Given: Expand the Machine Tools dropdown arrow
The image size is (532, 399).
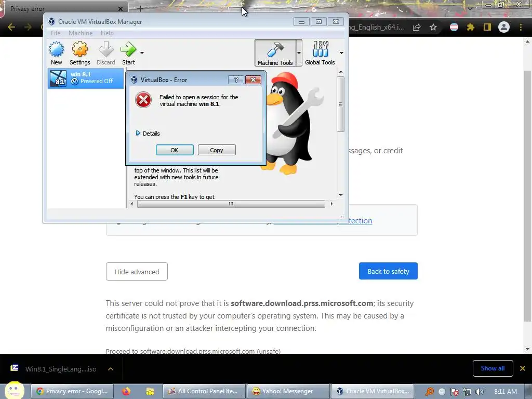Looking at the screenshot, I should tap(299, 53).
